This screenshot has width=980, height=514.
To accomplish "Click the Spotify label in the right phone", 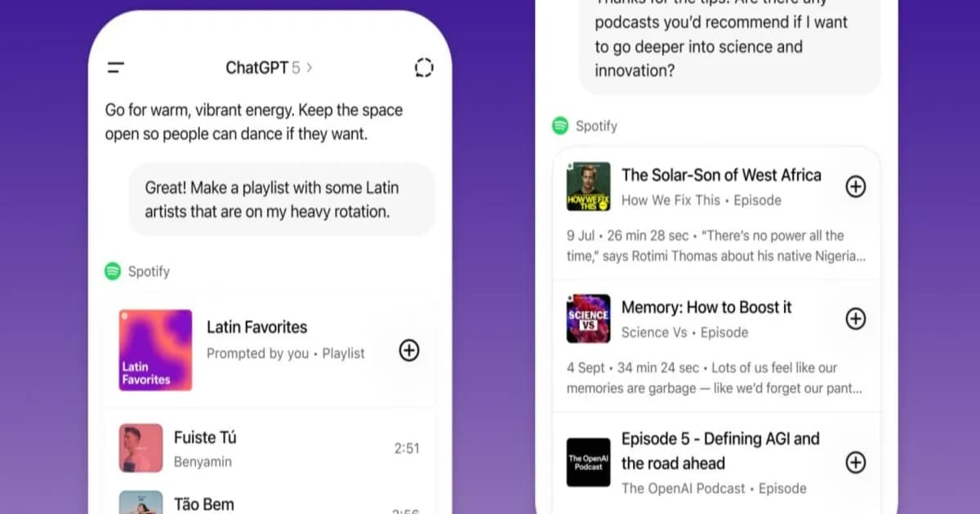I will pyautogui.click(x=596, y=126).
